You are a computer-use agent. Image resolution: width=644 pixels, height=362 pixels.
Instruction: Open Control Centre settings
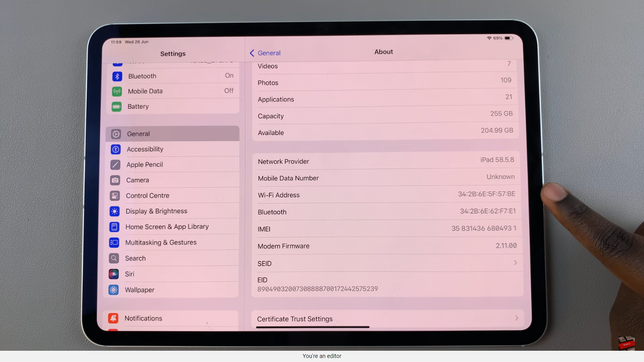click(172, 196)
